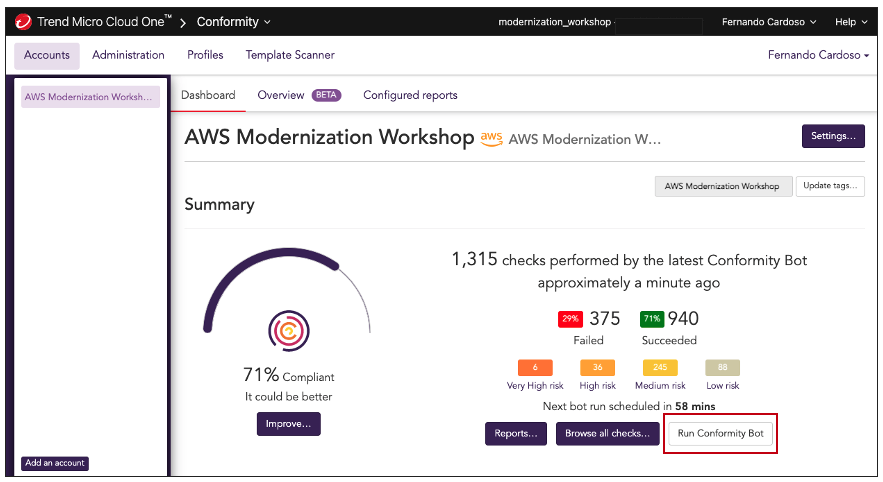883x482 pixels.
Task: Click the Very High risk label
Action: (535, 386)
